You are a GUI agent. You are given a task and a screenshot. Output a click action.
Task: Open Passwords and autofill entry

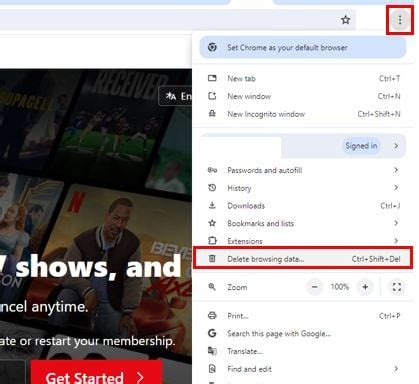(x=303, y=170)
